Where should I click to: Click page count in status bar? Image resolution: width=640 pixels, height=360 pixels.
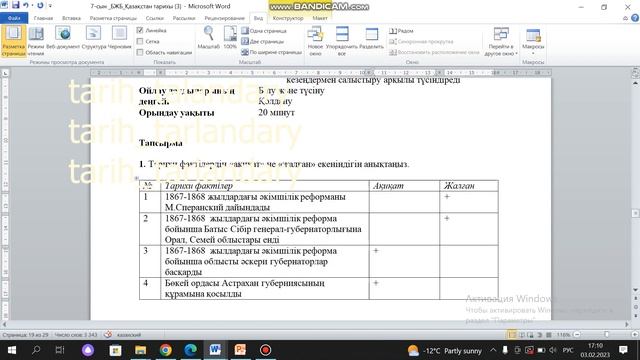[25, 335]
